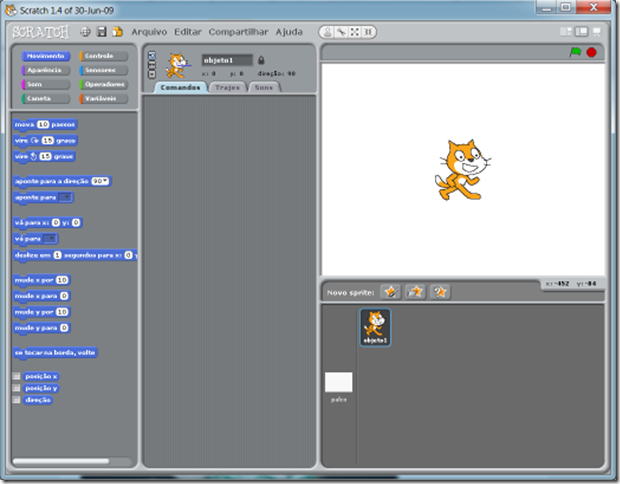This screenshot has width=620, height=484.
Task: Select the Movimento block category
Action: point(45,56)
